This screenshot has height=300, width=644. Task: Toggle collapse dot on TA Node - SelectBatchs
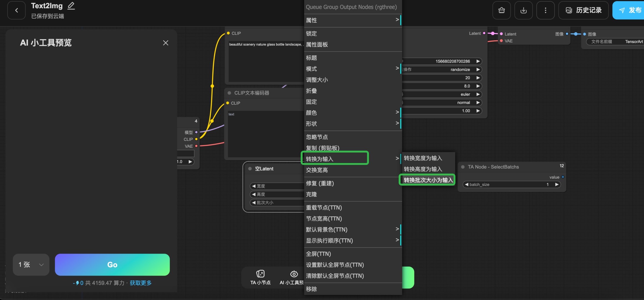463,167
